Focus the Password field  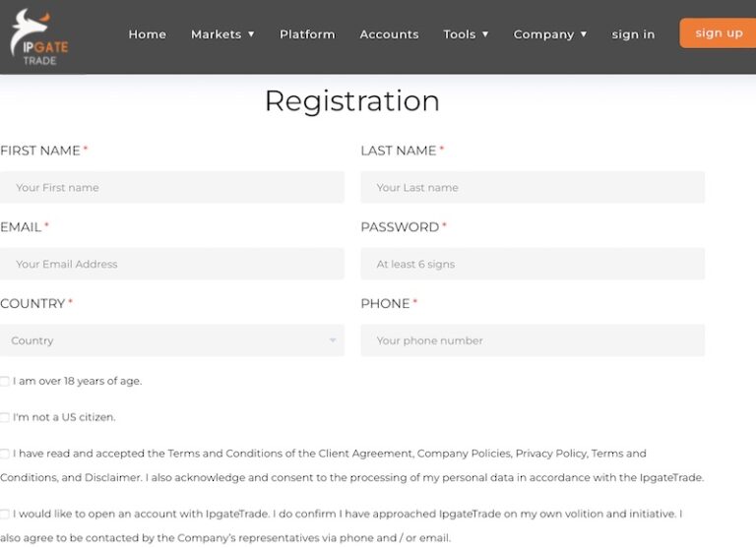pos(533,264)
